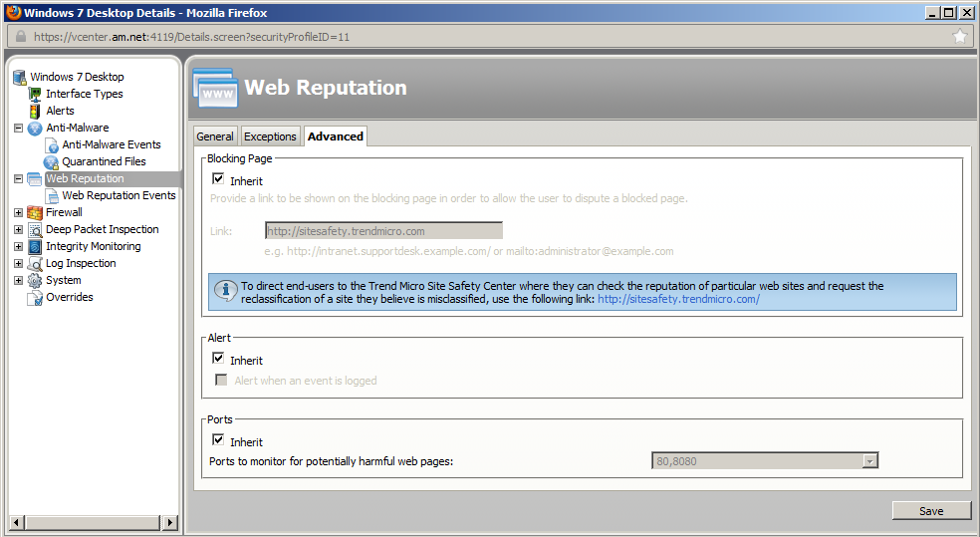Viewport: 980px width, 537px height.
Task: Click the sidebar horizontal scrollbar thumb
Action: click(94, 522)
